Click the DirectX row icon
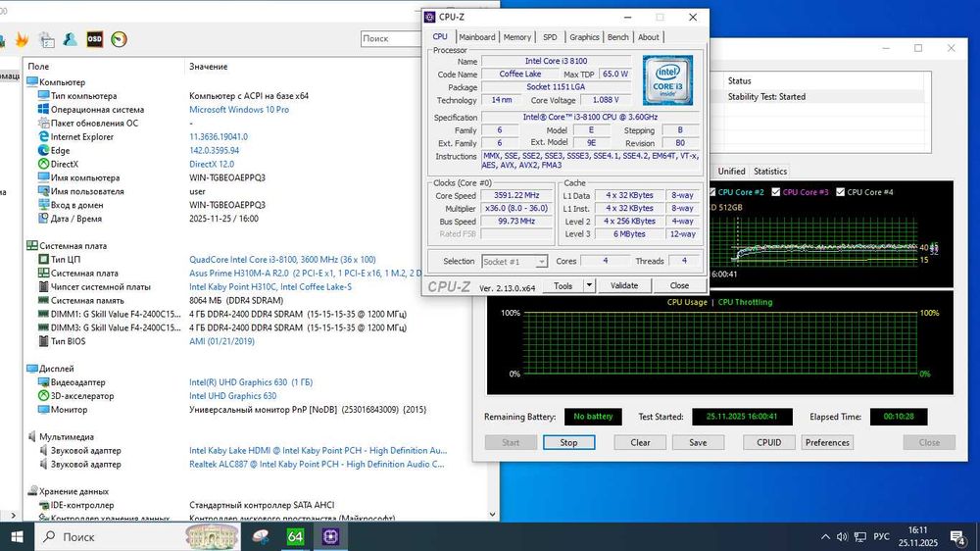 click(x=43, y=164)
